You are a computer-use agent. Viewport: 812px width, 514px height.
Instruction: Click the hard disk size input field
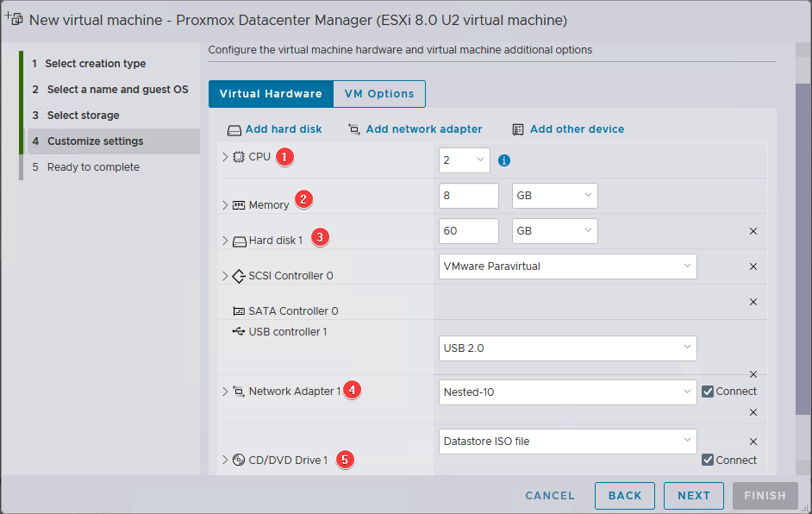click(468, 231)
